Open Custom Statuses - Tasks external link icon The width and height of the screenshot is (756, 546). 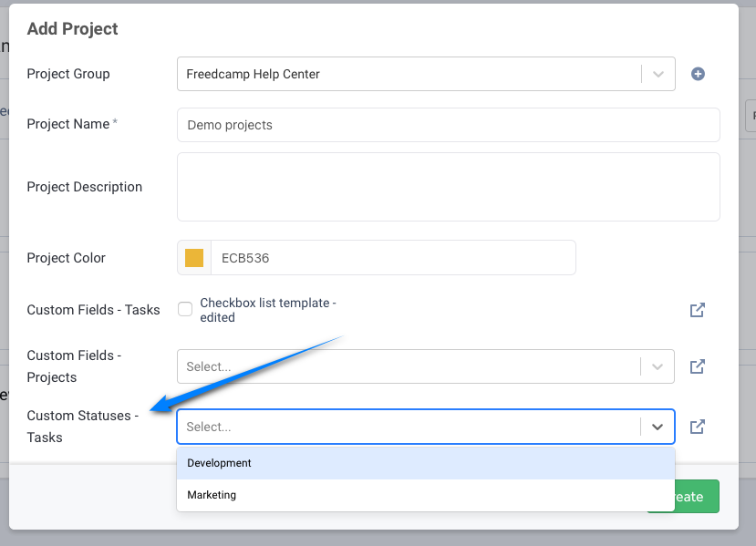click(x=697, y=427)
